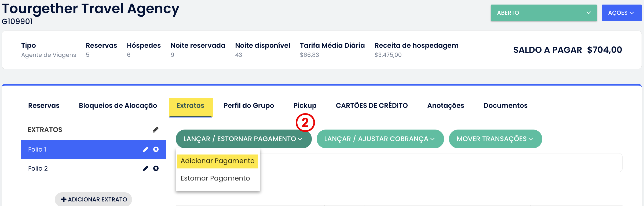Open the CARTÕES DE CRÉDITO tab
644x206 pixels.
pyautogui.click(x=372, y=106)
